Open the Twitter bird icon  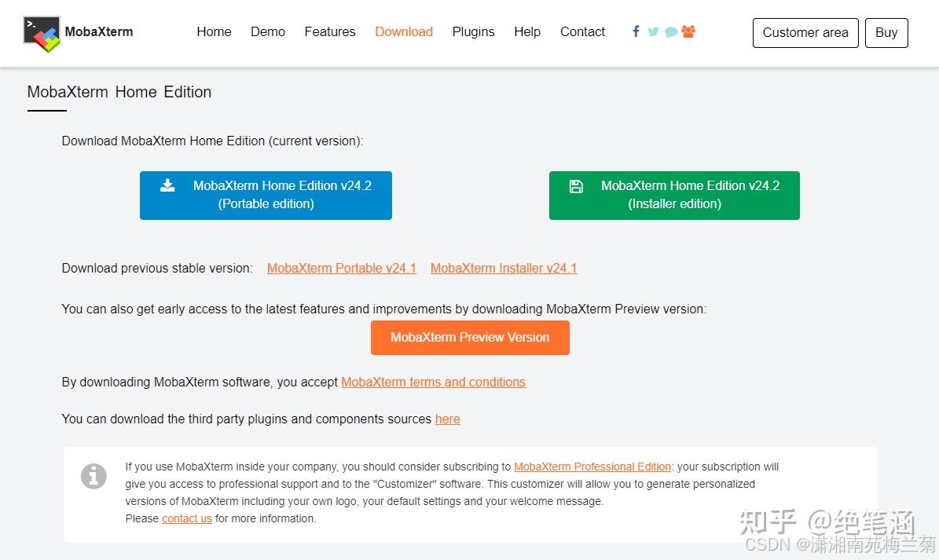point(653,32)
